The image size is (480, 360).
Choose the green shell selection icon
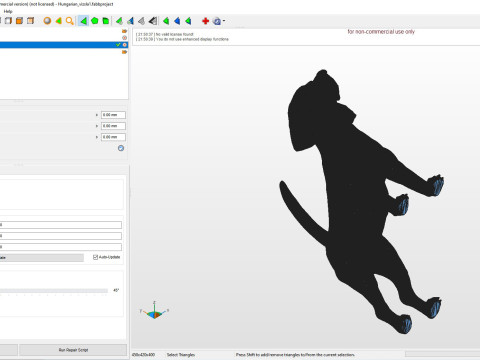point(106,21)
